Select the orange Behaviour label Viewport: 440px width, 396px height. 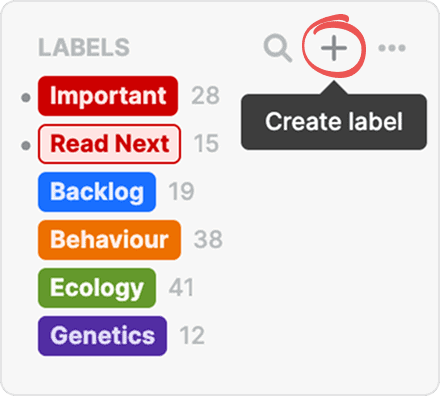109,240
